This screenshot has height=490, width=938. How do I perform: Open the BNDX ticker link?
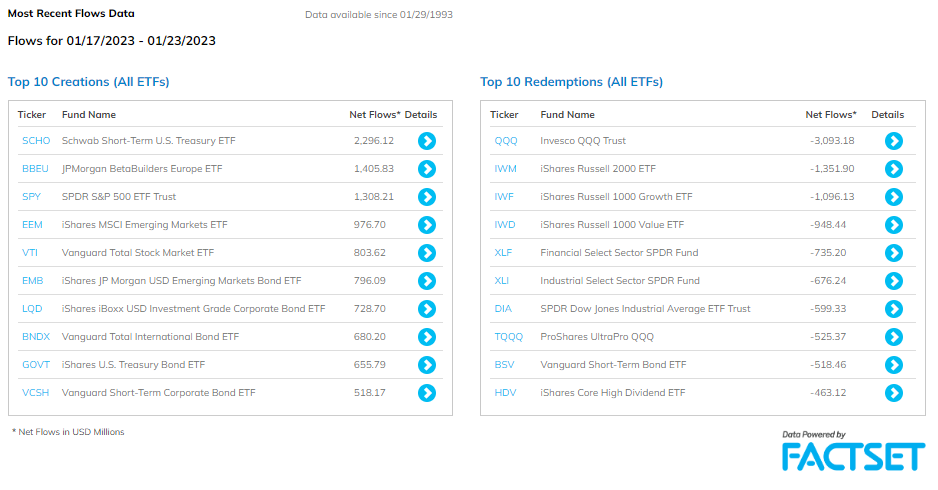36,336
